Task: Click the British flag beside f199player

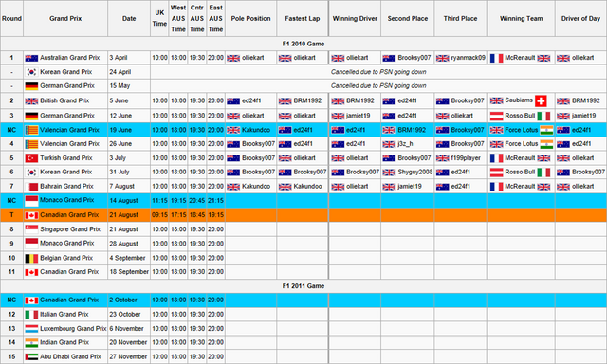Action: 443,158
